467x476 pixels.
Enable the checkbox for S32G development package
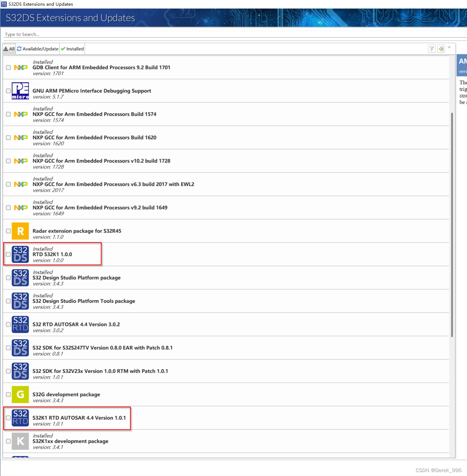(x=8, y=394)
